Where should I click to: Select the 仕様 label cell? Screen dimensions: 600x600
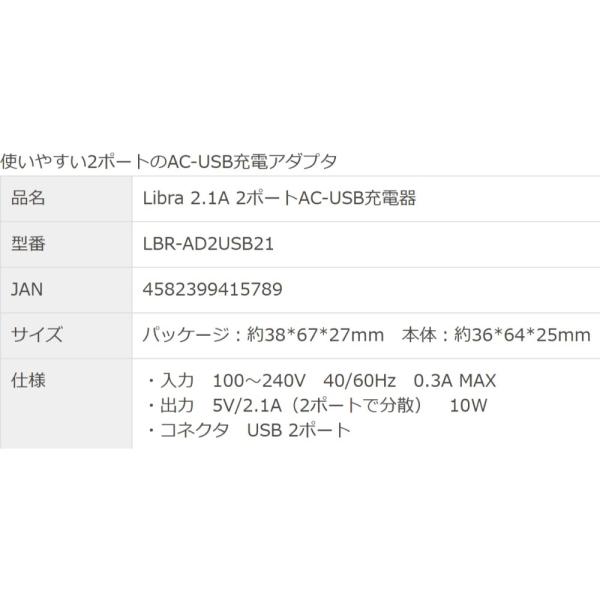tap(66, 404)
